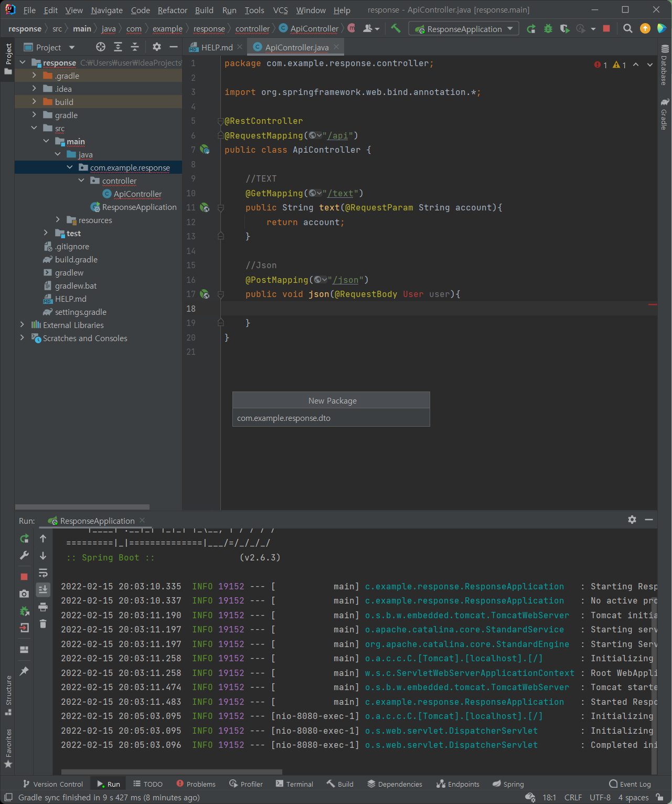Dump threads using camera icon
This screenshot has height=804, width=672.
click(x=24, y=594)
